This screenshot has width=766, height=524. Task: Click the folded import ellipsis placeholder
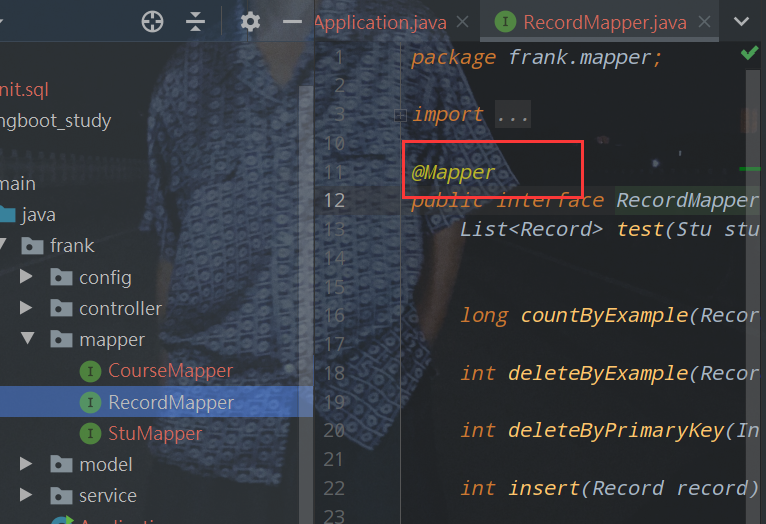coord(512,115)
